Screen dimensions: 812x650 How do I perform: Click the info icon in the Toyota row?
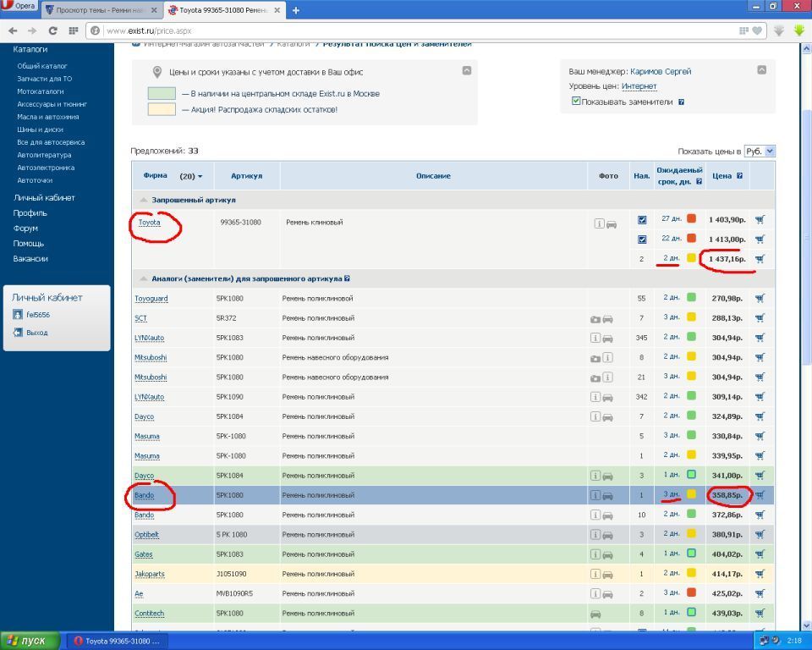coord(599,224)
